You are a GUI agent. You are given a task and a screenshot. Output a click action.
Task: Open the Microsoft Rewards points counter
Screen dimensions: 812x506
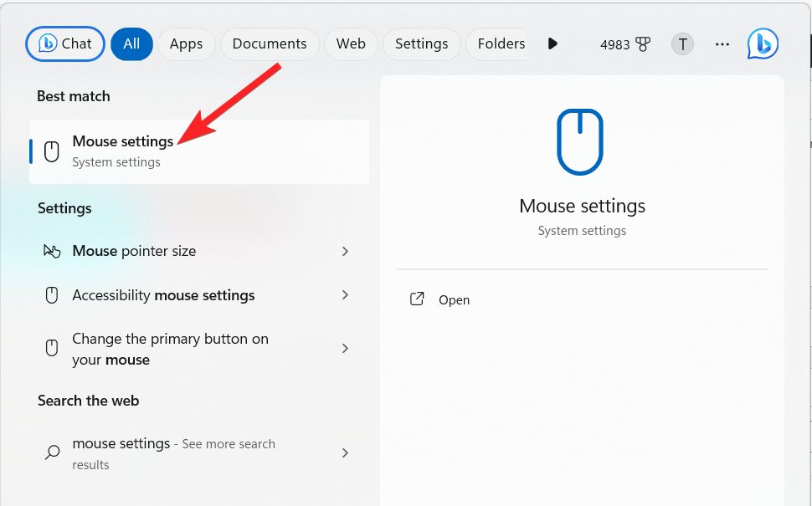(624, 44)
